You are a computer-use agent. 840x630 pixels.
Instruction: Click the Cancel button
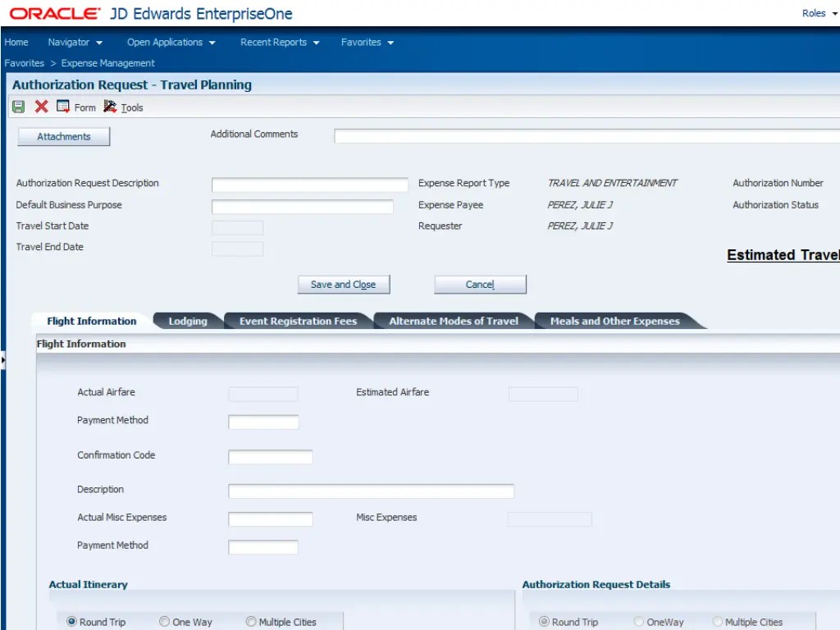(480, 285)
